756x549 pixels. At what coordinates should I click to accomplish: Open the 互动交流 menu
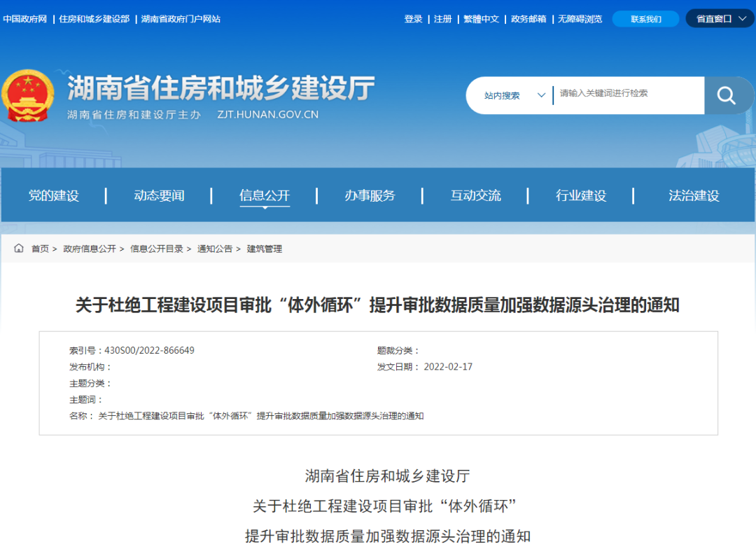476,195
